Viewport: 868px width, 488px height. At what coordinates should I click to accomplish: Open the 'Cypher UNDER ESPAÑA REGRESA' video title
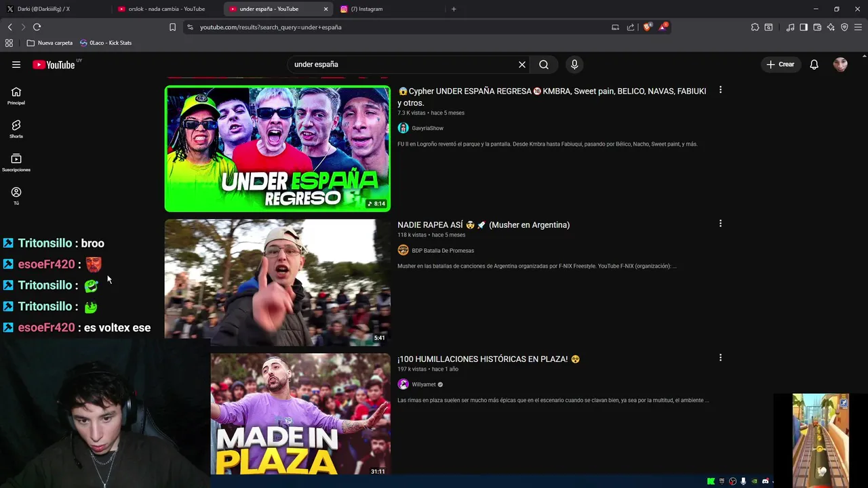point(551,97)
